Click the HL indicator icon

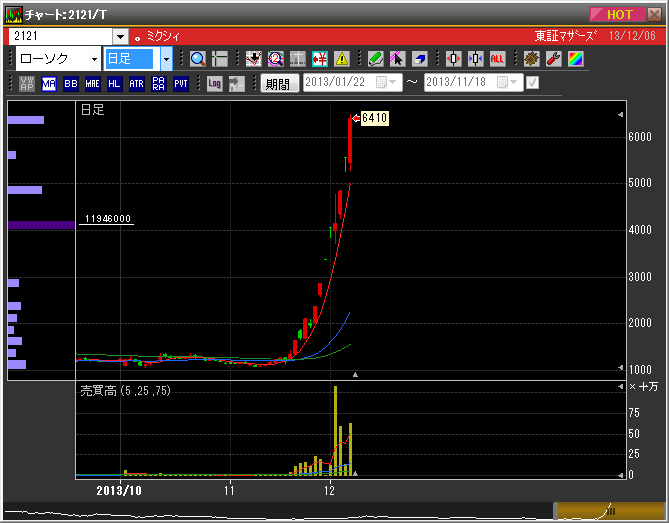click(114, 84)
